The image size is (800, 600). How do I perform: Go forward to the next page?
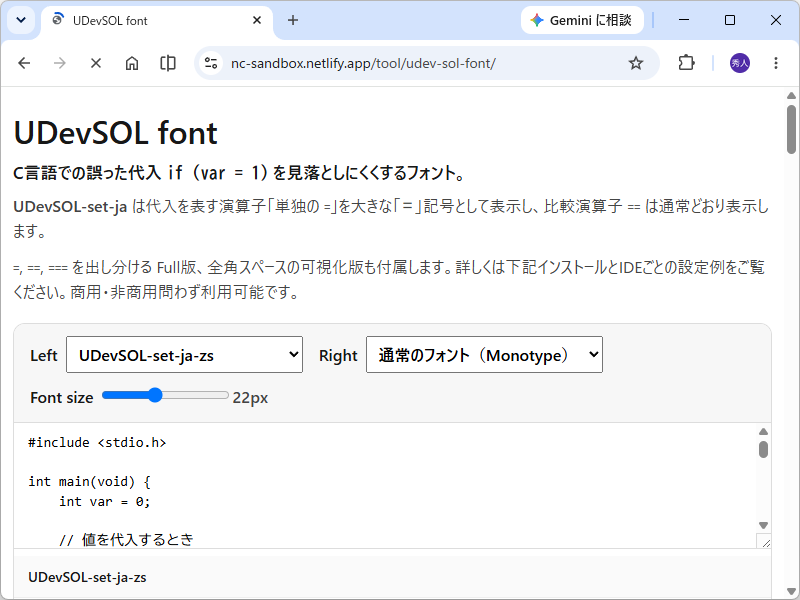click(x=60, y=63)
